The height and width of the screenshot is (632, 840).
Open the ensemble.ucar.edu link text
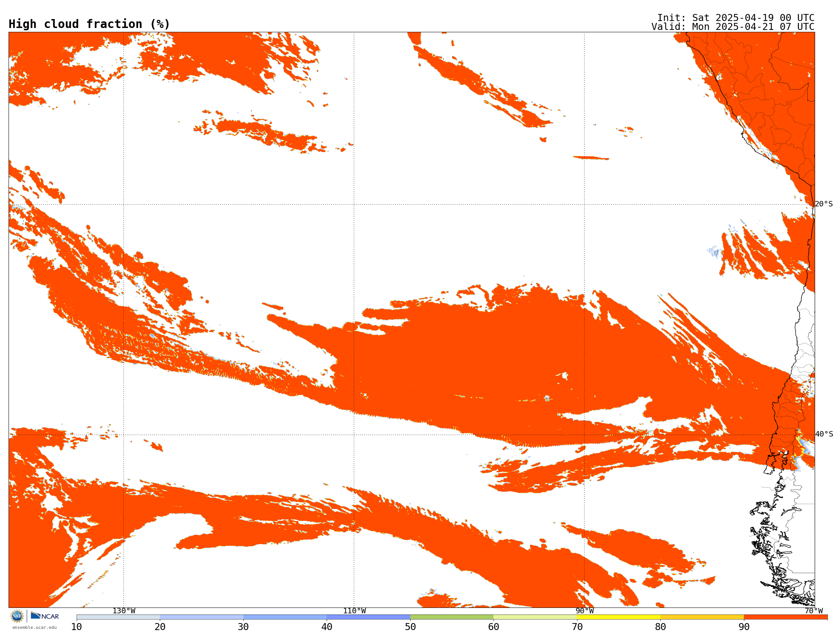tap(35, 627)
